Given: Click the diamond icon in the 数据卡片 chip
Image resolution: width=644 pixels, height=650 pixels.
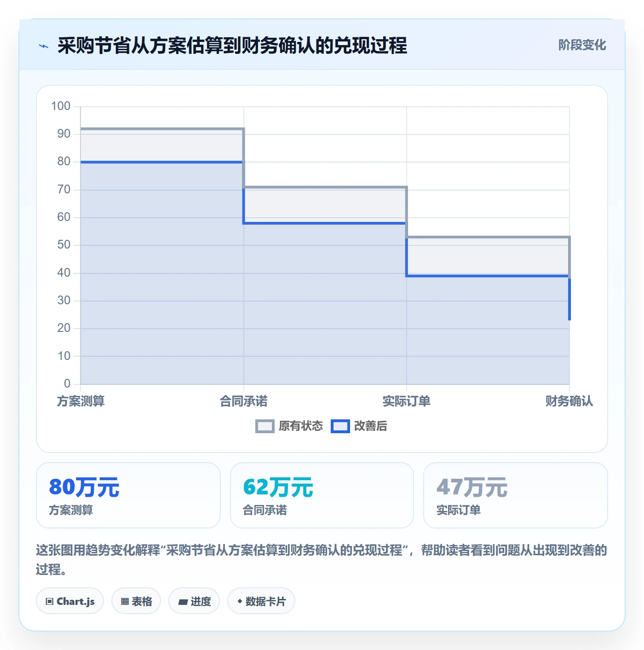Looking at the screenshot, I should tap(240, 601).
